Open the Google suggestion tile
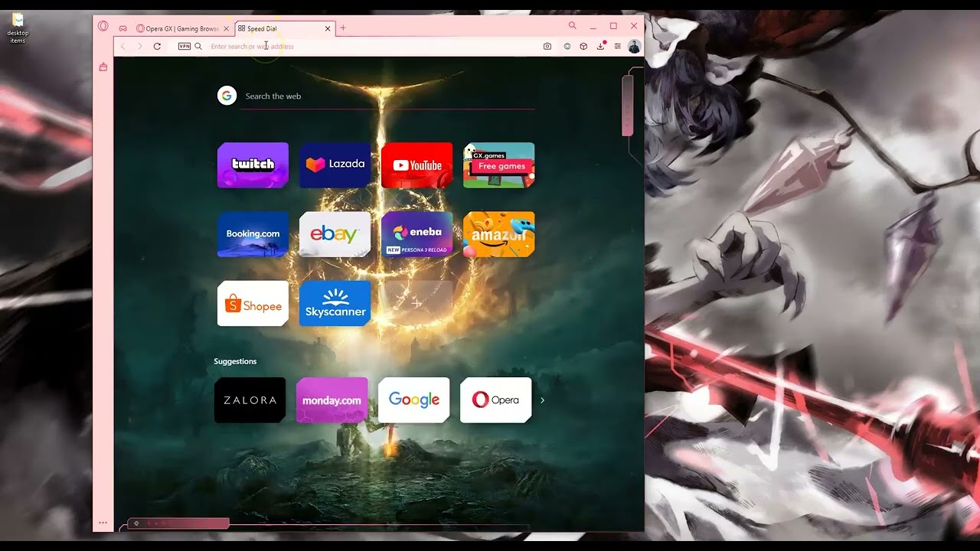 [413, 400]
